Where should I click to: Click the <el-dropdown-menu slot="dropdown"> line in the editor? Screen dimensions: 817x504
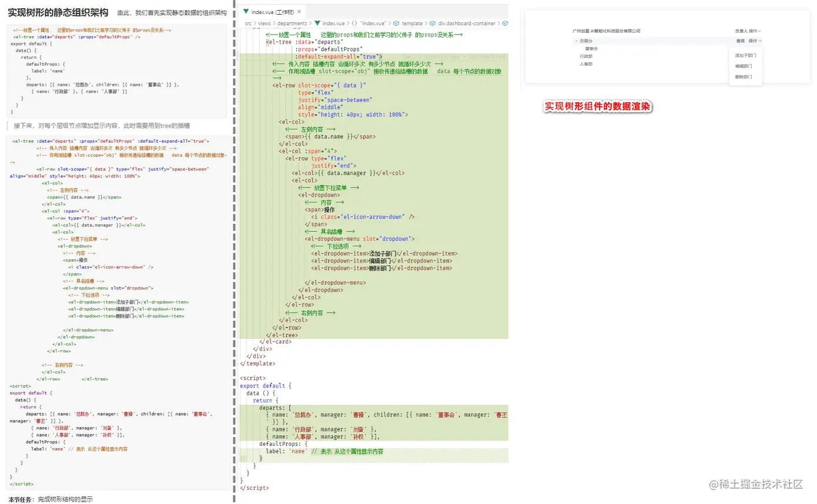pyautogui.click(x=360, y=239)
